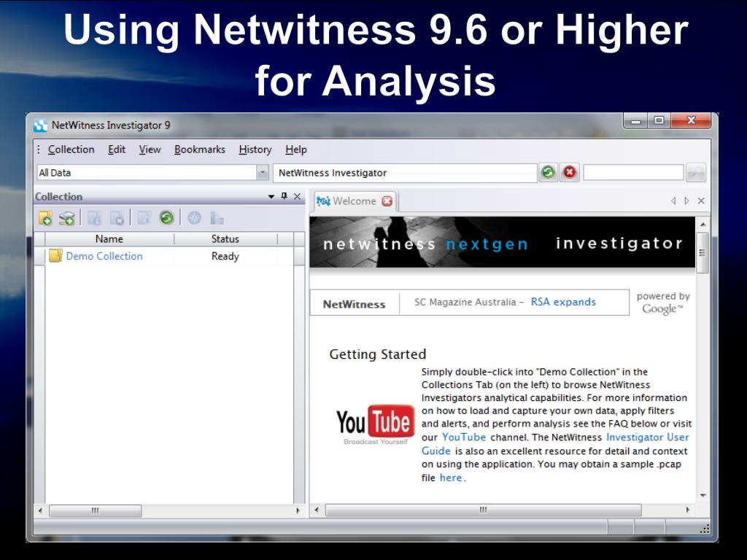Click the green refresh icon in Collection toolbar
Screen dimensions: 747x560
point(166,217)
